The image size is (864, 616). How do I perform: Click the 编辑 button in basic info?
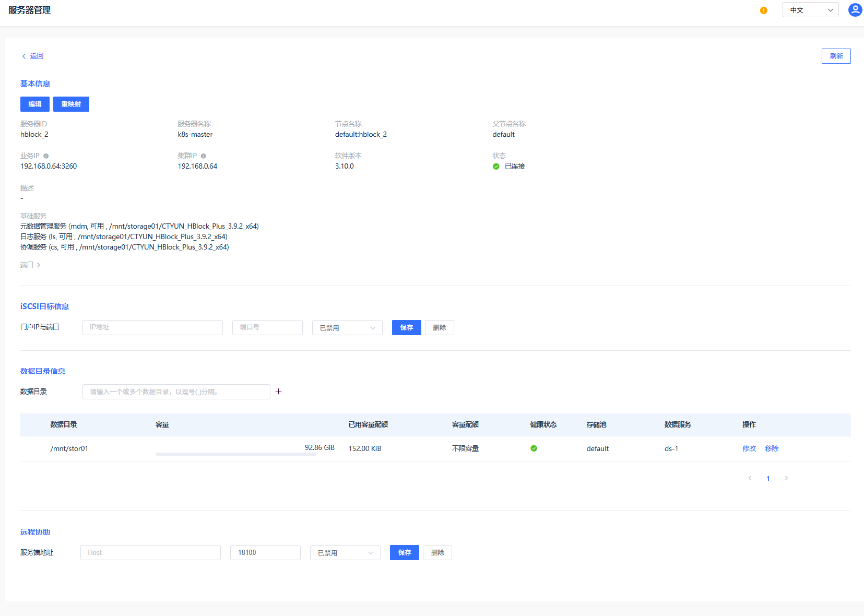pos(35,104)
